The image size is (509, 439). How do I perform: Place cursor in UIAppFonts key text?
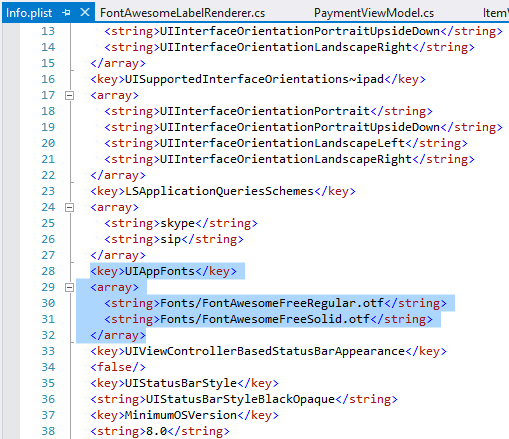(159, 271)
